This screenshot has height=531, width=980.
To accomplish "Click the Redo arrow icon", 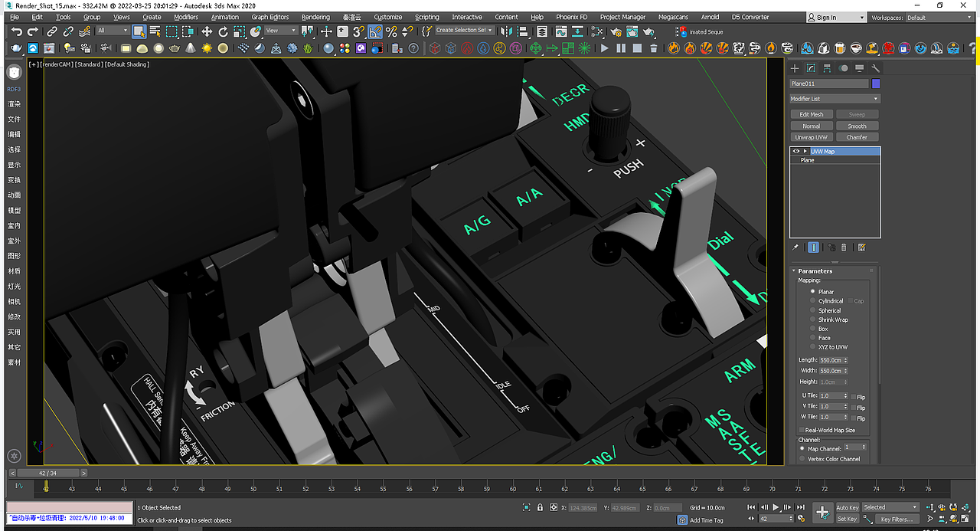I will tap(33, 31).
